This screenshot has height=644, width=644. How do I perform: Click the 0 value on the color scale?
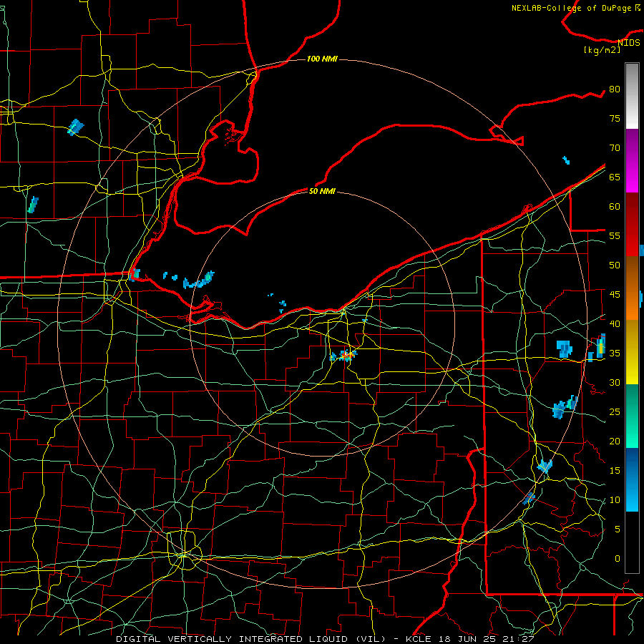coord(618,559)
